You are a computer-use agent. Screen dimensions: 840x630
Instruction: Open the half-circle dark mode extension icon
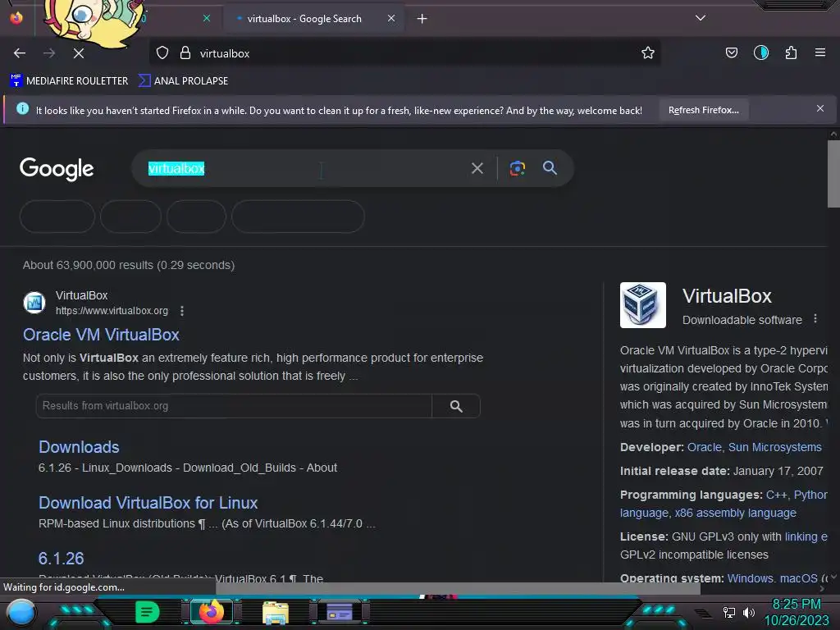click(760, 53)
